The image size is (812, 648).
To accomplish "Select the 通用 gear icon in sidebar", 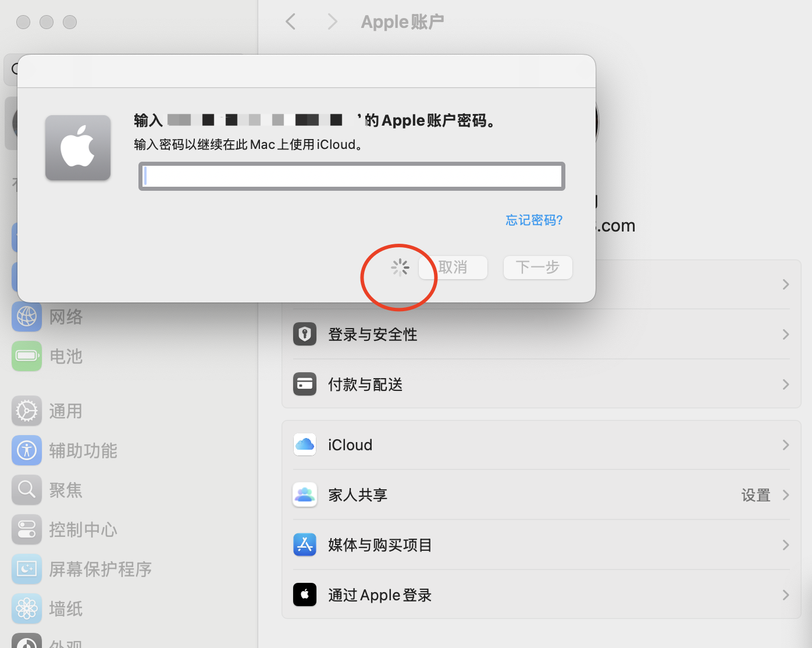I will [x=27, y=411].
